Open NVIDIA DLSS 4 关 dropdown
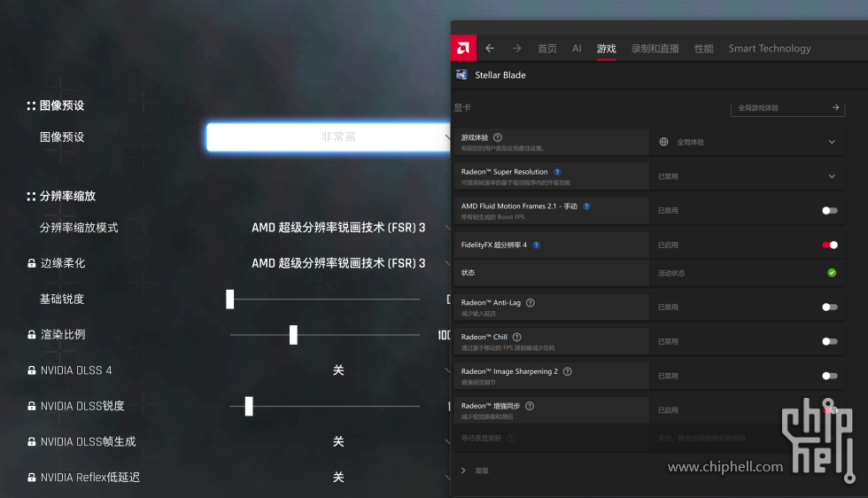 (x=338, y=370)
